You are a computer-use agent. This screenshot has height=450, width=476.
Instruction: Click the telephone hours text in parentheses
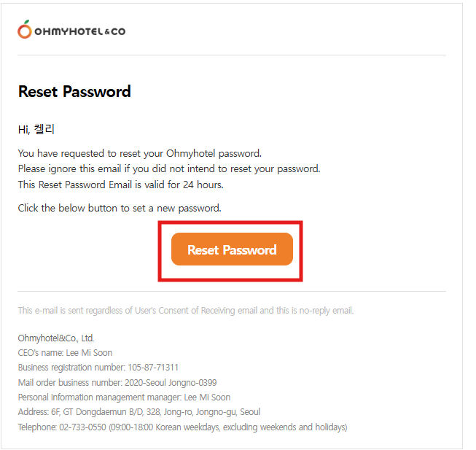[x=228, y=427]
